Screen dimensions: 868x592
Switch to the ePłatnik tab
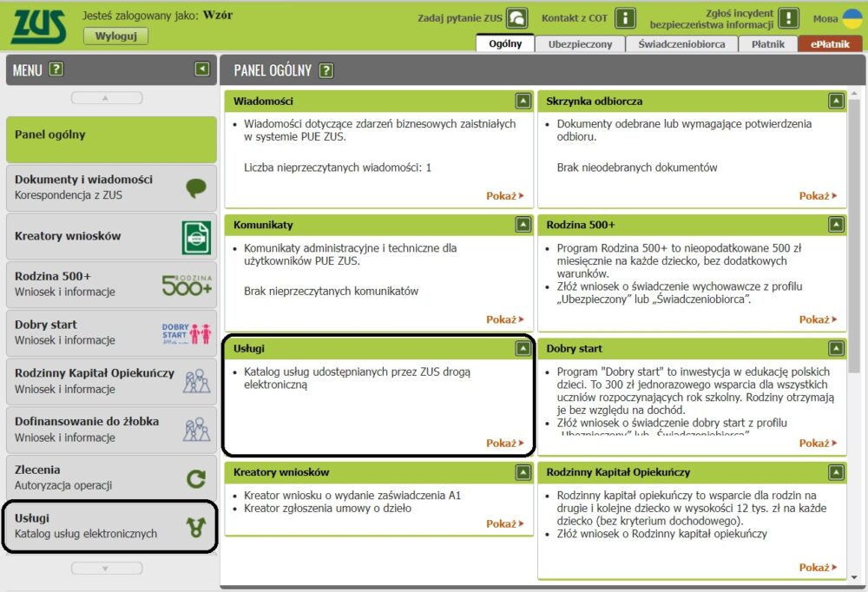click(830, 44)
